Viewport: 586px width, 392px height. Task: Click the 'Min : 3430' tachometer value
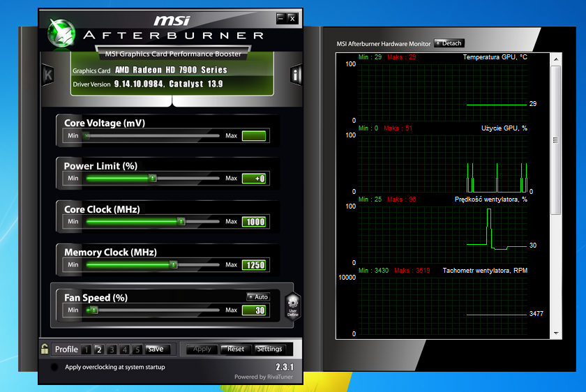click(373, 270)
